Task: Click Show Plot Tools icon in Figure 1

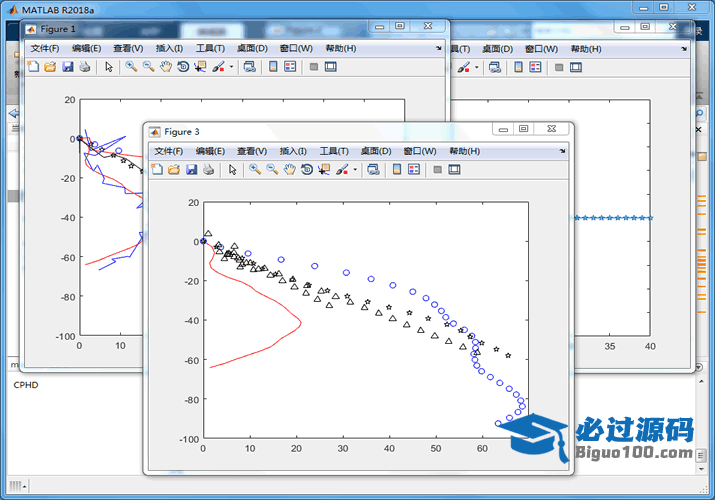Action: (331, 67)
